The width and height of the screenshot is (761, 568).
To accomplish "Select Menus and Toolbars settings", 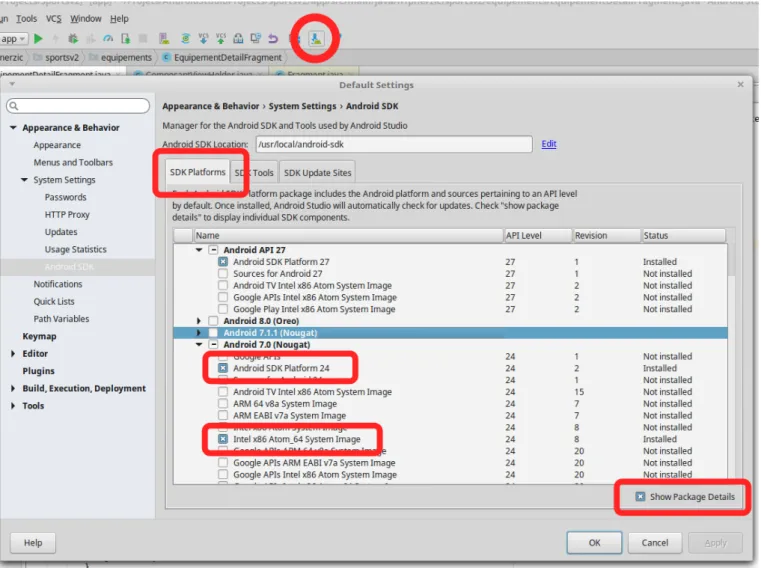I will [x=73, y=162].
